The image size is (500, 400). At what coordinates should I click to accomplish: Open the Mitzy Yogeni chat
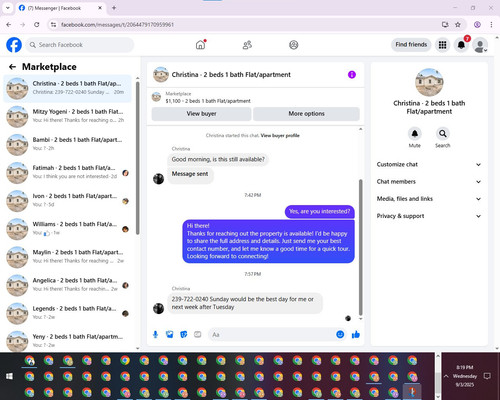pos(67,116)
